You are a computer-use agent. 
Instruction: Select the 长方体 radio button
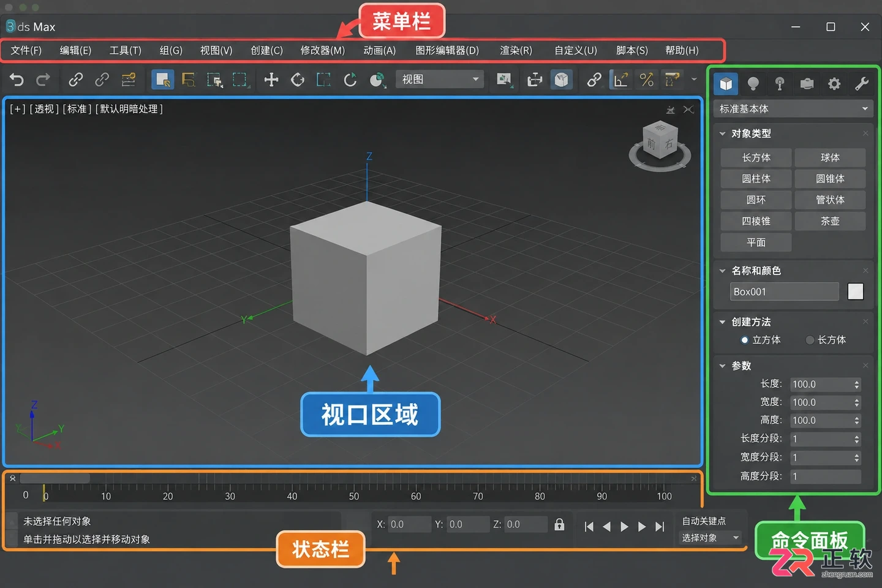(810, 340)
